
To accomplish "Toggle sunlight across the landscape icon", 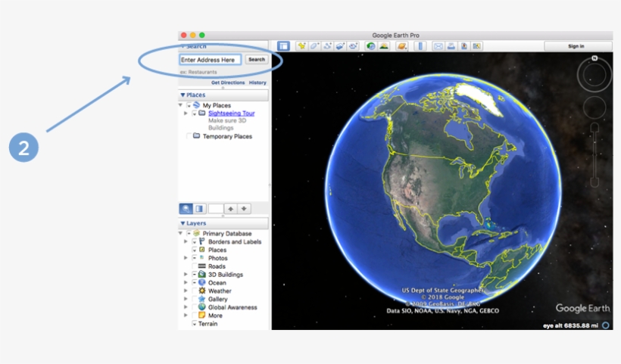I will click(x=384, y=46).
